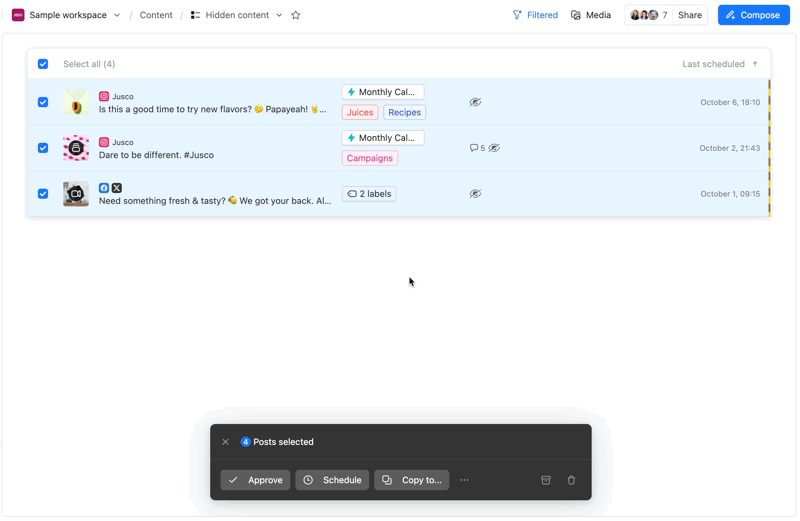Go to Content in breadcrumb
The image size is (800, 521).
click(x=156, y=15)
